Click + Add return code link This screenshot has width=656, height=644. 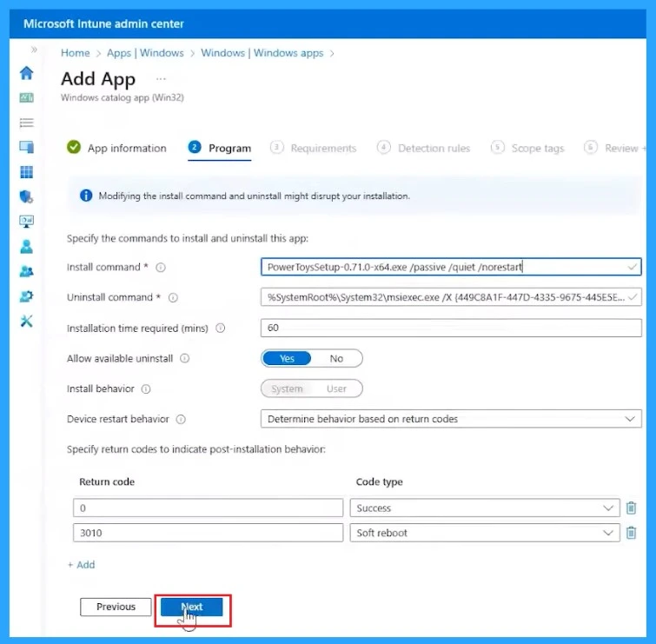pyautogui.click(x=82, y=565)
